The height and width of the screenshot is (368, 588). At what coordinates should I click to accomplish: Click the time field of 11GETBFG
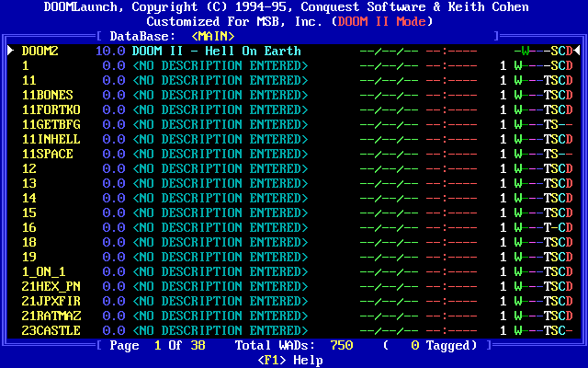452,124
